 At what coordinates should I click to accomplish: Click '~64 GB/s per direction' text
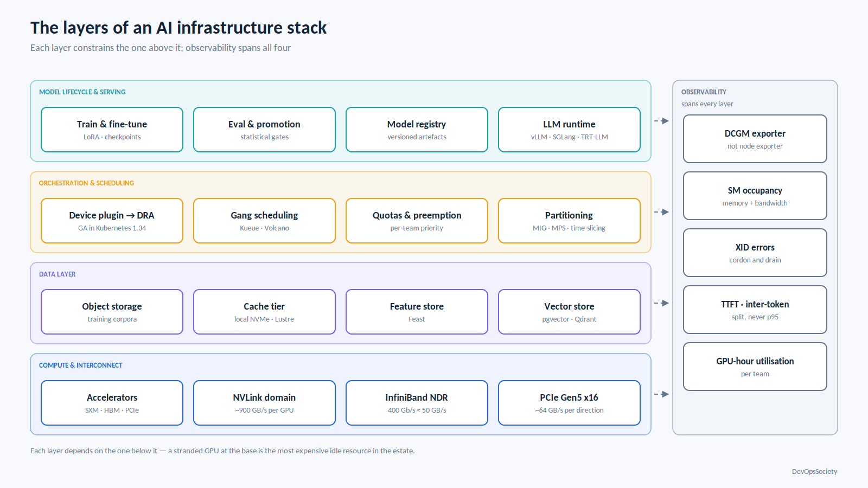point(569,410)
